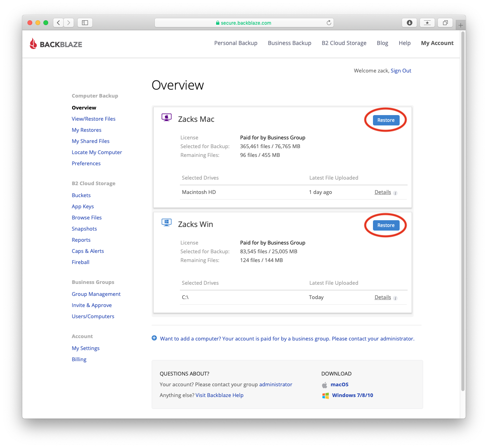Restore files for Zacks Win
Image resolution: width=488 pixels, height=448 pixels.
click(386, 225)
